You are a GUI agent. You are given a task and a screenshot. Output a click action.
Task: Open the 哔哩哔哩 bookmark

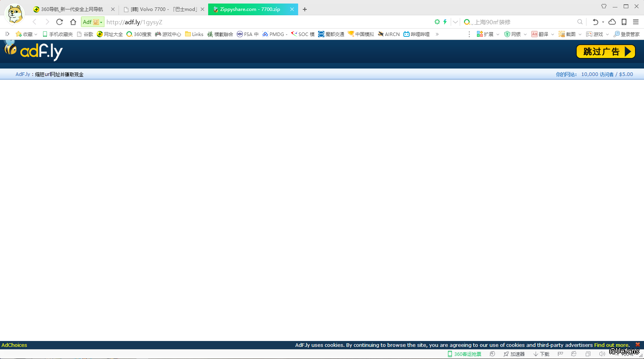point(417,34)
